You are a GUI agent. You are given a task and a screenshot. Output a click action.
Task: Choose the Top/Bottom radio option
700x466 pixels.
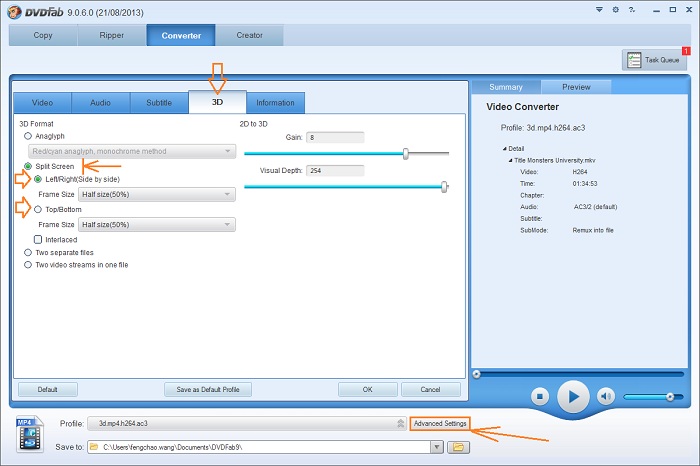click(38, 209)
